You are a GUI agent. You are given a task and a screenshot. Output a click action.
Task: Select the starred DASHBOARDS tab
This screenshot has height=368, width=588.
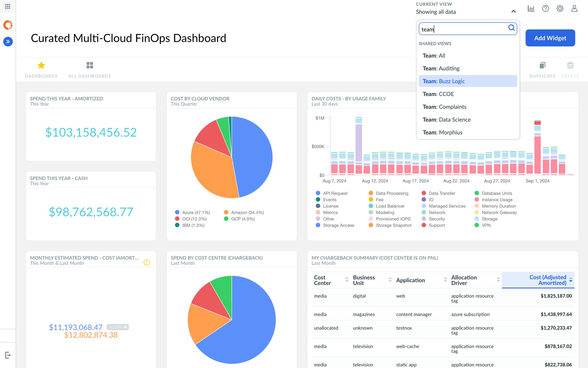pos(41,69)
